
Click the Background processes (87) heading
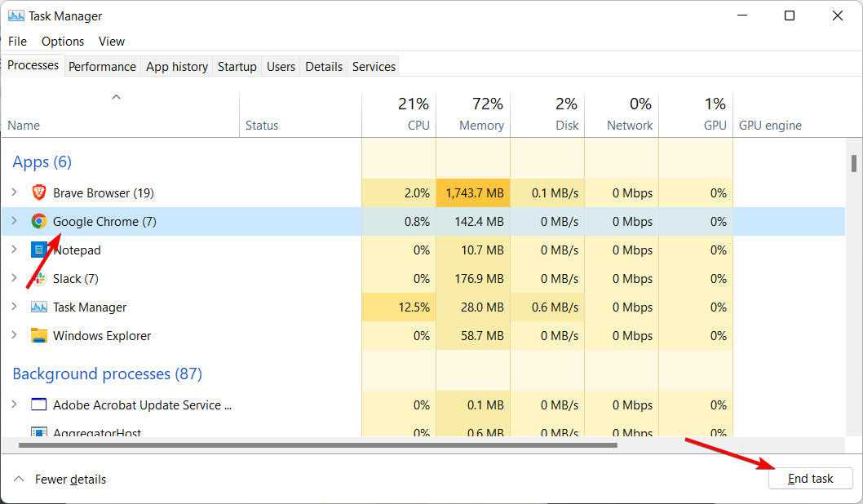click(x=108, y=374)
